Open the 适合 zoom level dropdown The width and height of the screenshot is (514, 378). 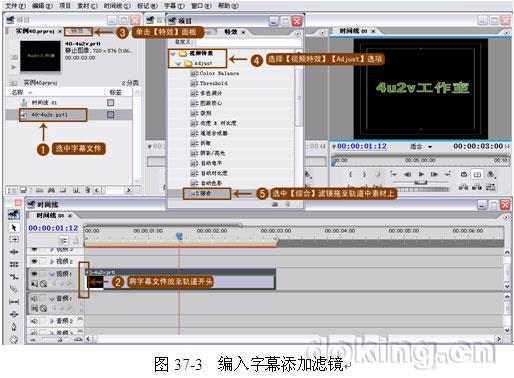pyautogui.click(x=421, y=147)
